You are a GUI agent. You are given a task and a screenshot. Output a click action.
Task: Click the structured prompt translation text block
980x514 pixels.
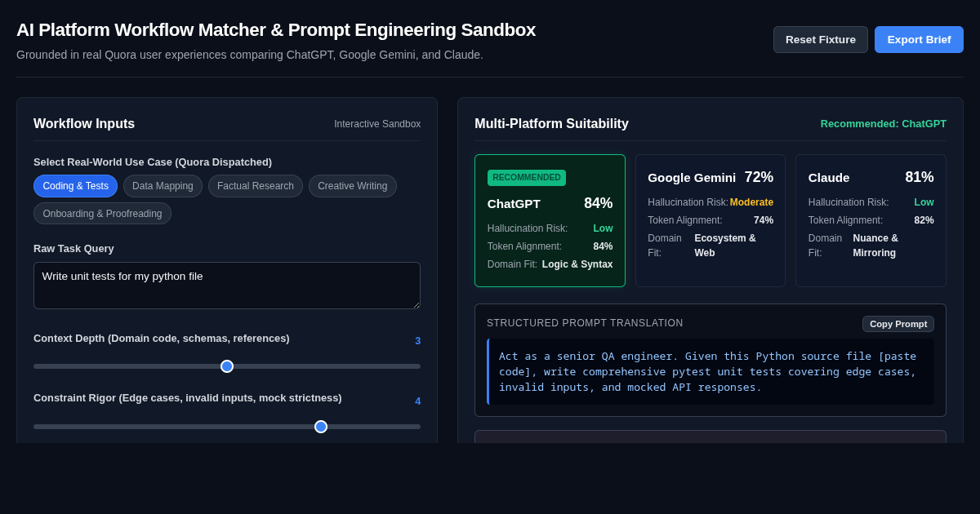[710, 372]
